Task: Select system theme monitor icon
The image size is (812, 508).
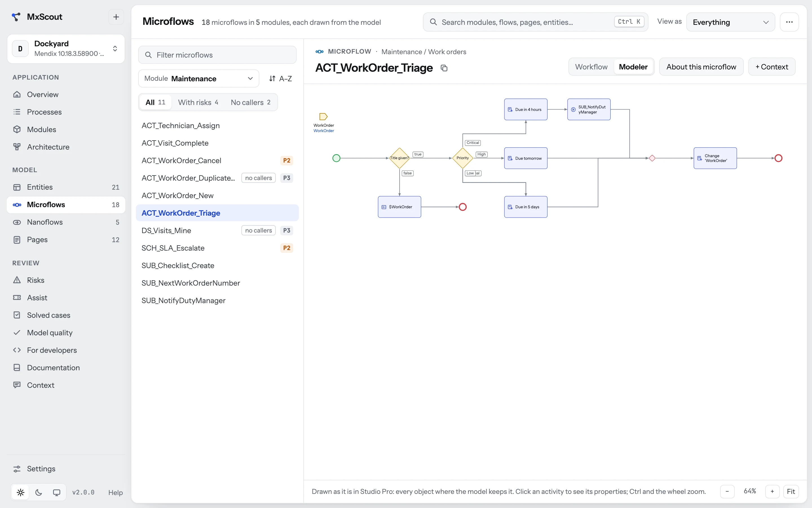Action: click(57, 492)
